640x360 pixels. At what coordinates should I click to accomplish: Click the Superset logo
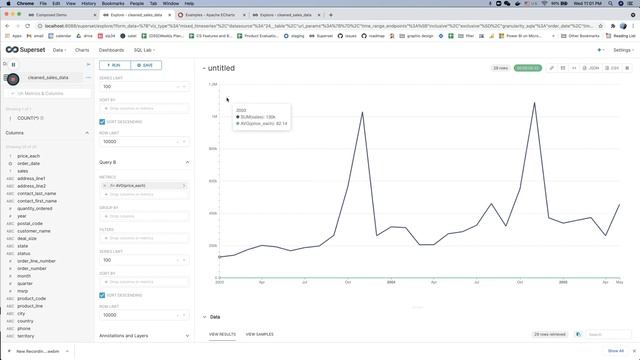[x=25, y=50]
